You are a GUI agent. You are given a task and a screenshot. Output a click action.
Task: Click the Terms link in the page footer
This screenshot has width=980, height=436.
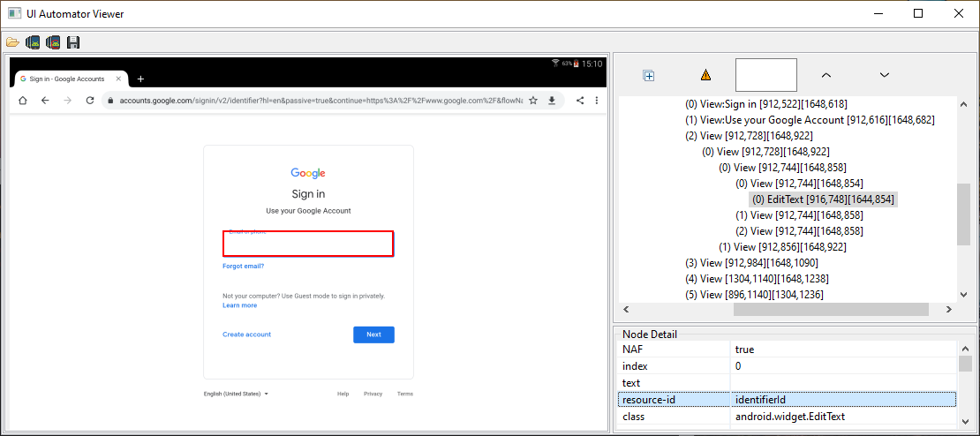tap(405, 394)
